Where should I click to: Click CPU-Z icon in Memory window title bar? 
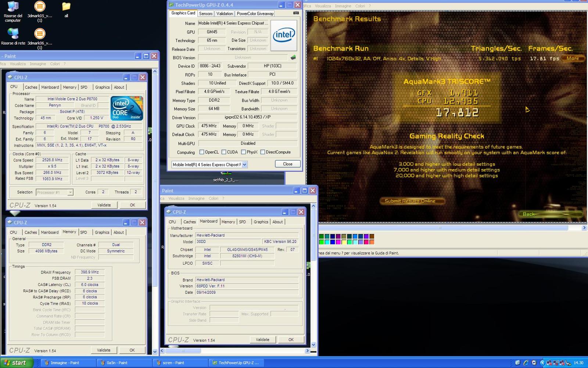click(x=10, y=222)
